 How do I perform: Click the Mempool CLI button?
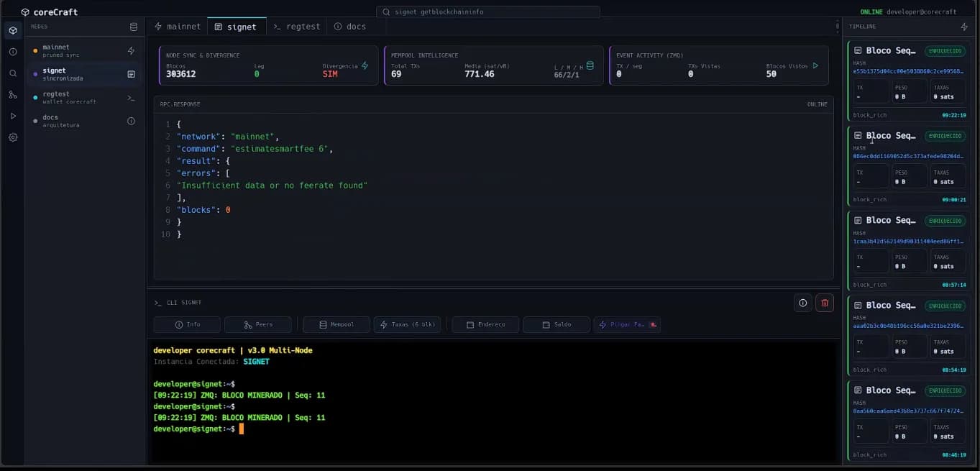click(x=336, y=324)
